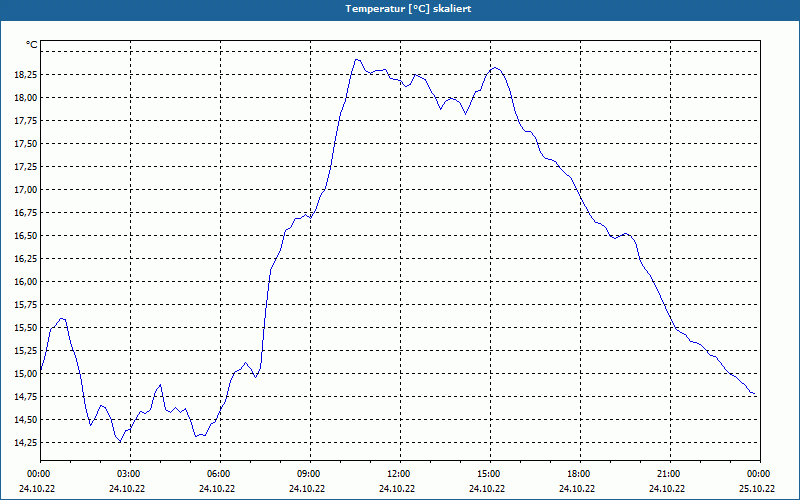The image size is (800, 500).
Task: Click the 21:00 time axis label
Action: 670,474
